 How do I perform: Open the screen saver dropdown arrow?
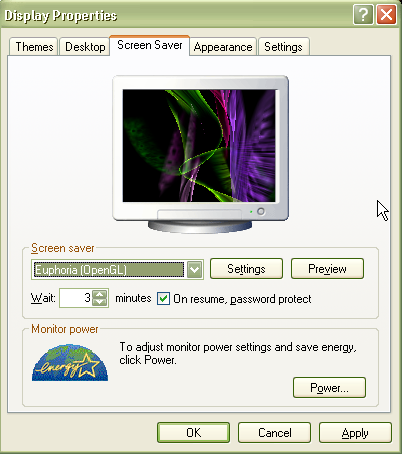click(x=195, y=269)
